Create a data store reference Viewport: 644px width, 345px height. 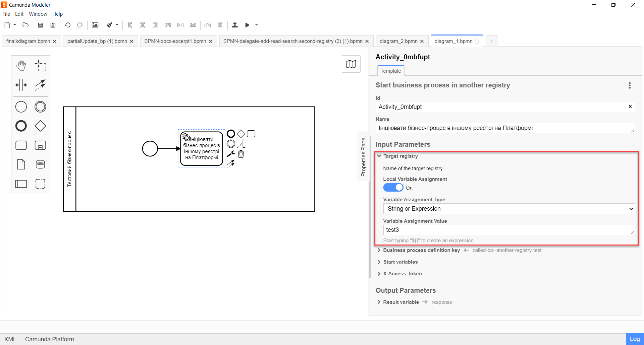40,164
